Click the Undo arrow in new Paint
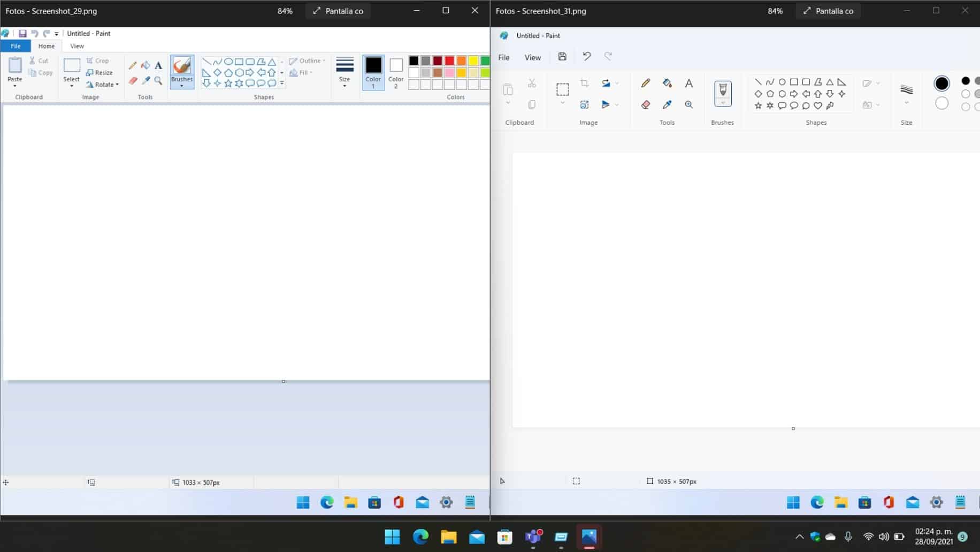 [x=587, y=57]
